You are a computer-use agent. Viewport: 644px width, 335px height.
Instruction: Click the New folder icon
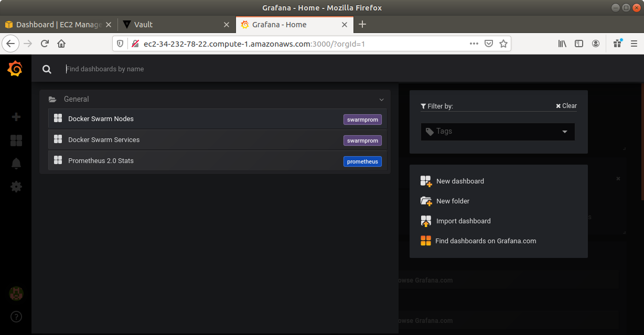tap(426, 201)
